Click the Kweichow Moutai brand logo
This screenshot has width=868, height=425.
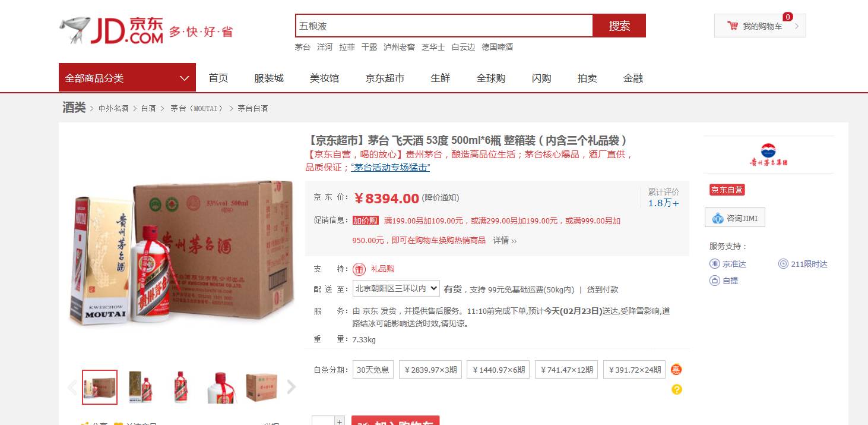pyautogui.click(x=768, y=155)
